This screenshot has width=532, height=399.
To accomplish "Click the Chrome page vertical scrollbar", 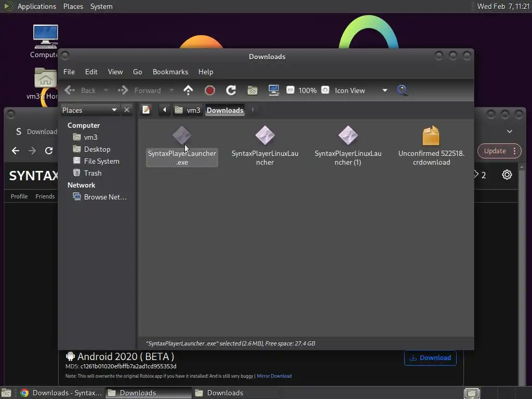I will pyautogui.click(x=522, y=275).
